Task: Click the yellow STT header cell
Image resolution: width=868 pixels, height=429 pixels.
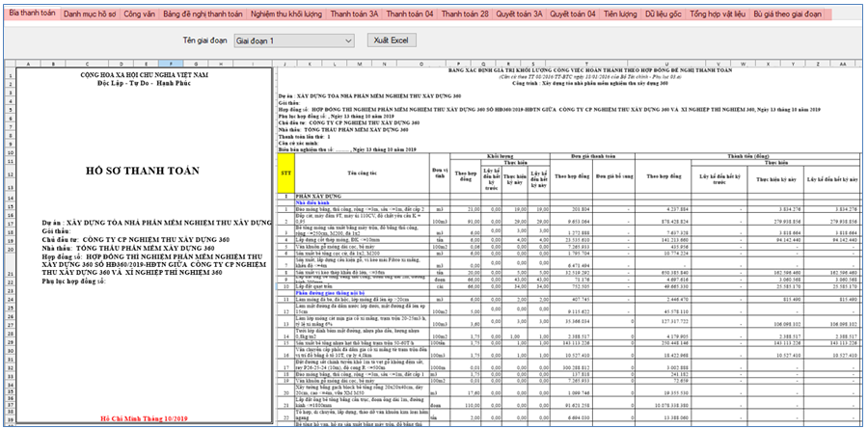Action: pyautogui.click(x=285, y=173)
